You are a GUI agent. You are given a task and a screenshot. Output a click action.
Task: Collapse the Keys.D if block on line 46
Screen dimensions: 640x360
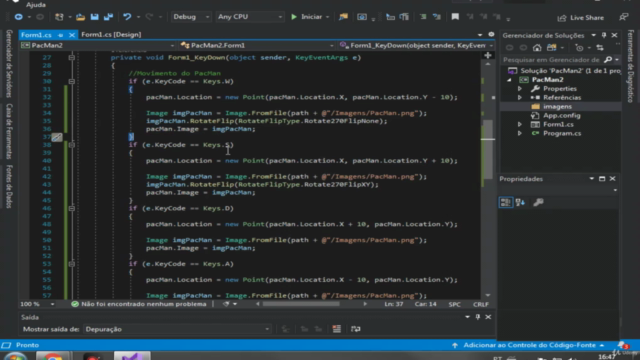point(71,208)
